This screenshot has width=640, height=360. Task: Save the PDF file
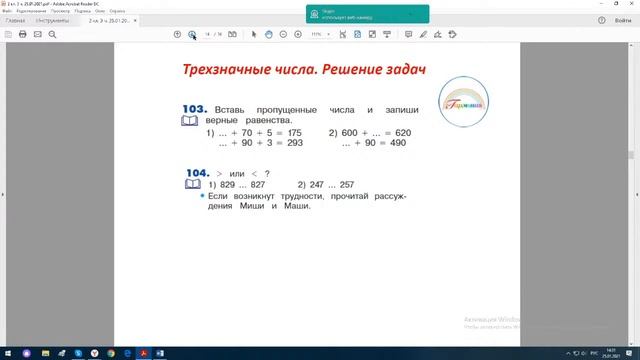click(8, 34)
